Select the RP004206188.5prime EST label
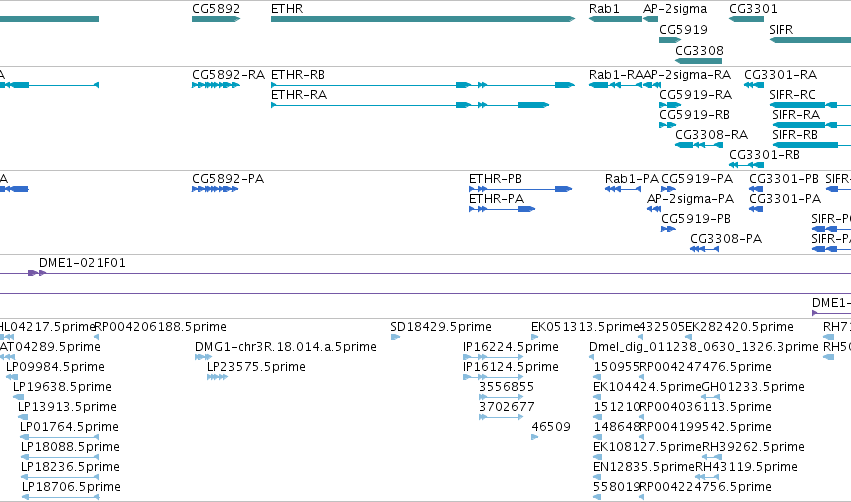This screenshot has height=502, width=851. click(161, 327)
